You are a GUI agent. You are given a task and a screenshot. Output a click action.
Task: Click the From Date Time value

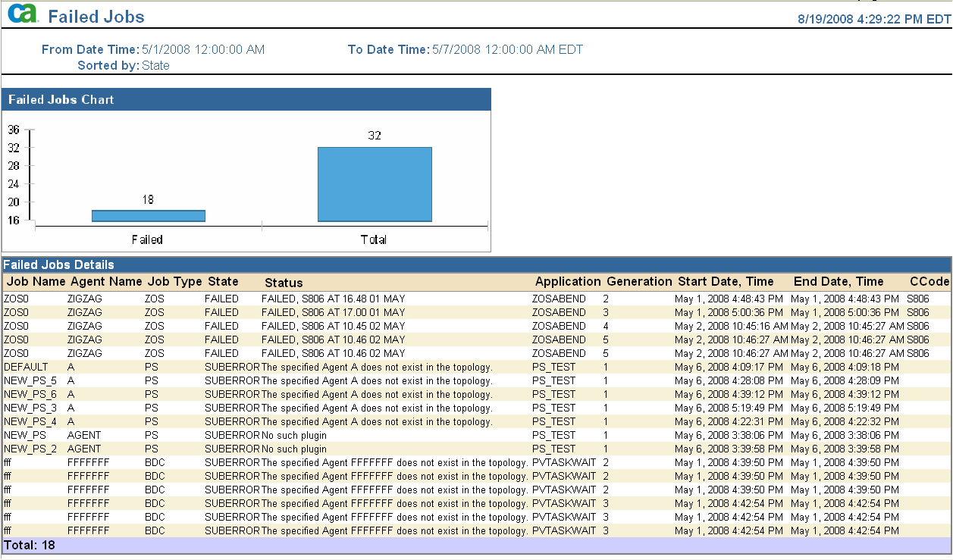[x=203, y=50]
